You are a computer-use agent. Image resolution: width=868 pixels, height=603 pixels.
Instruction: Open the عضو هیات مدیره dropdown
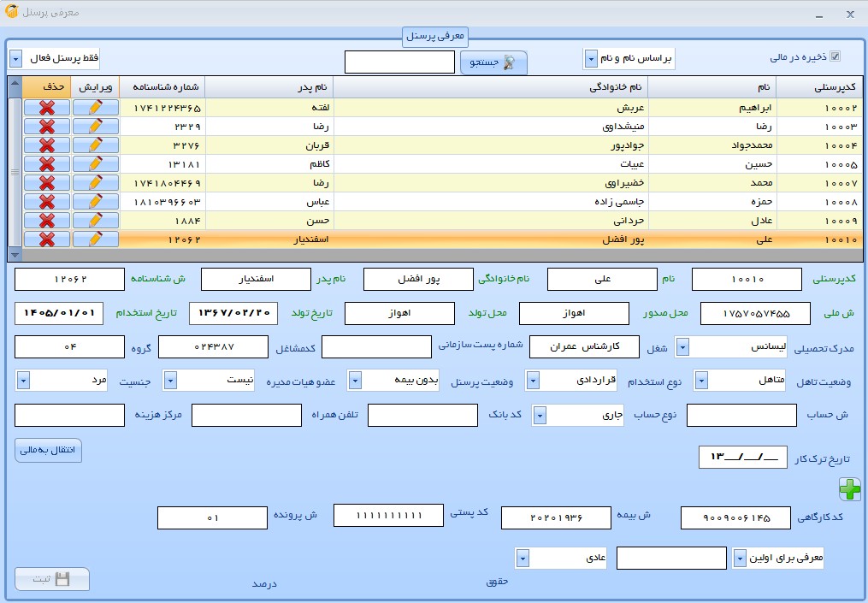click(x=170, y=381)
